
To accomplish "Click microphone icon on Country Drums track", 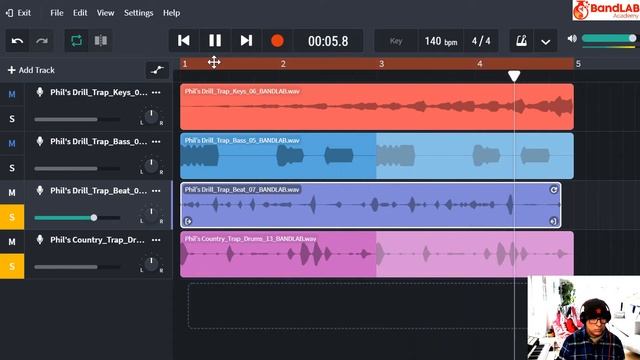I will pos(40,239).
